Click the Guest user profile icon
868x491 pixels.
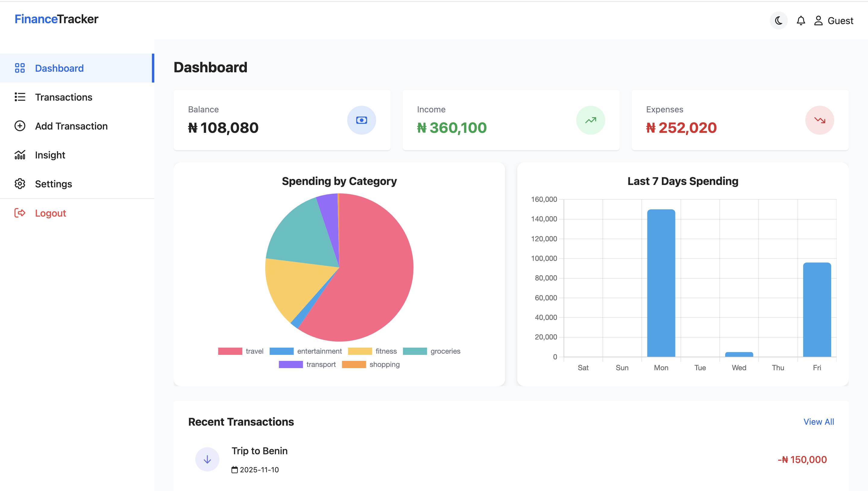coord(818,20)
